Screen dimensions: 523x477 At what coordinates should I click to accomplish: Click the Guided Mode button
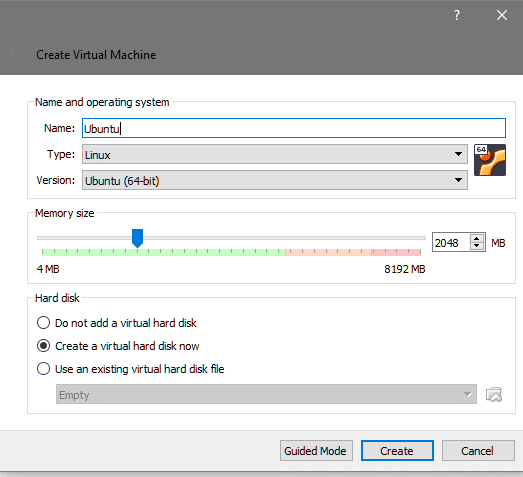(316, 451)
